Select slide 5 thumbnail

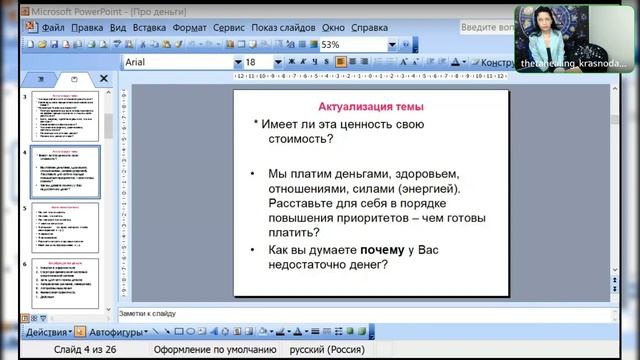click(x=65, y=228)
